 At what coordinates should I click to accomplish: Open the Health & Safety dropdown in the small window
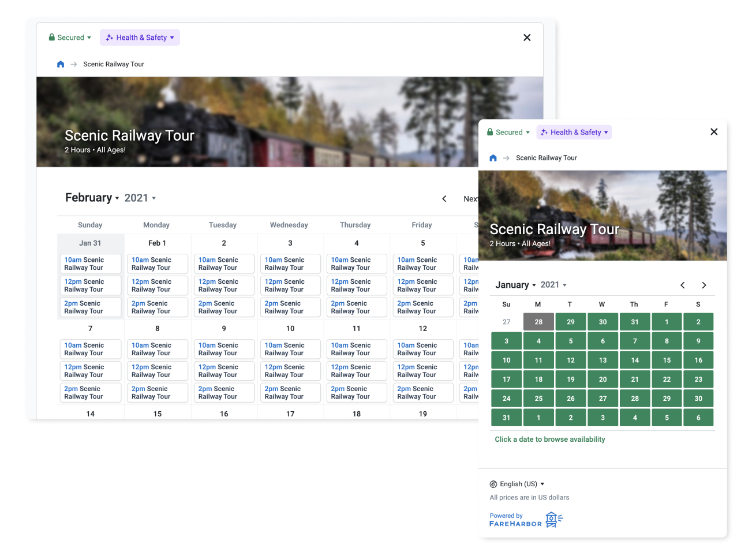tap(574, 132)
